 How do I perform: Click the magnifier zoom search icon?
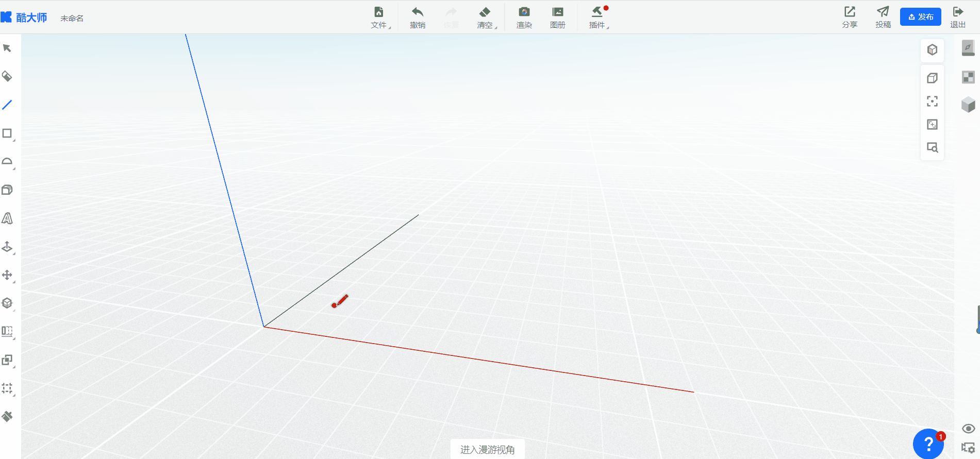[932, 148]
